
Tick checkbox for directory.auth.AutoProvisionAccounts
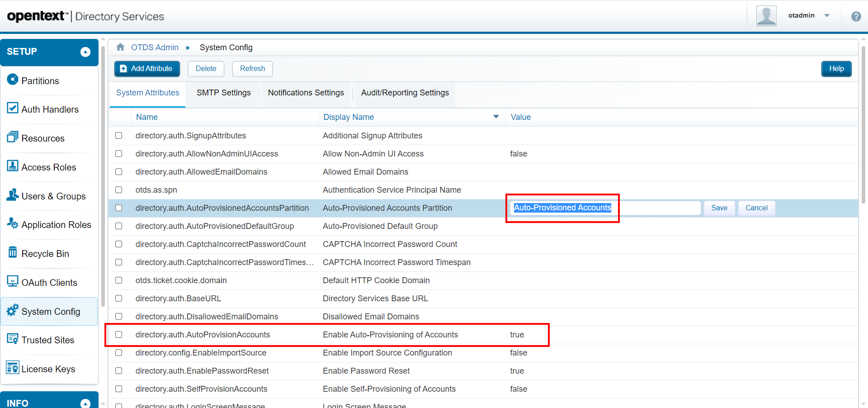tap(119, 335)
